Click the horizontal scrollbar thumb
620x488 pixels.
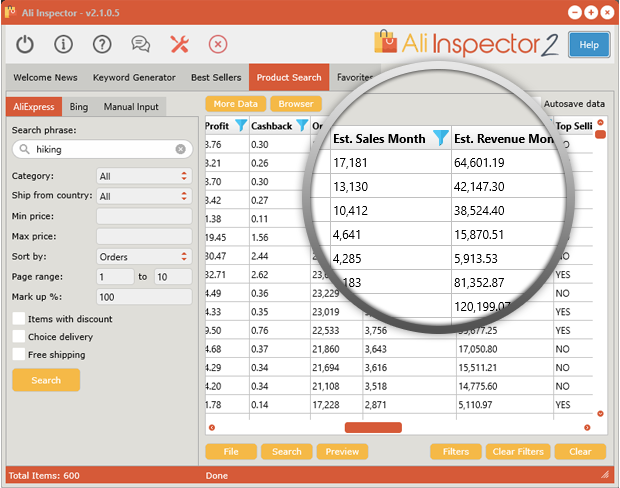373,427
